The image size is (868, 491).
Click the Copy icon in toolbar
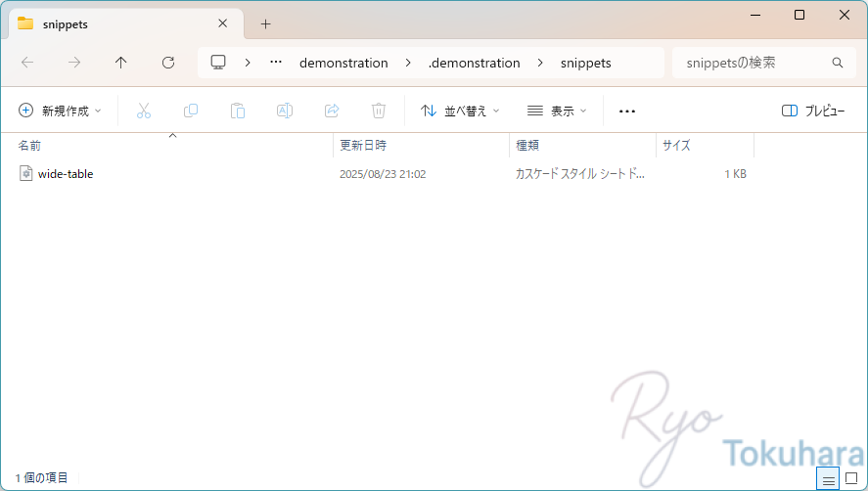[191, 111]
